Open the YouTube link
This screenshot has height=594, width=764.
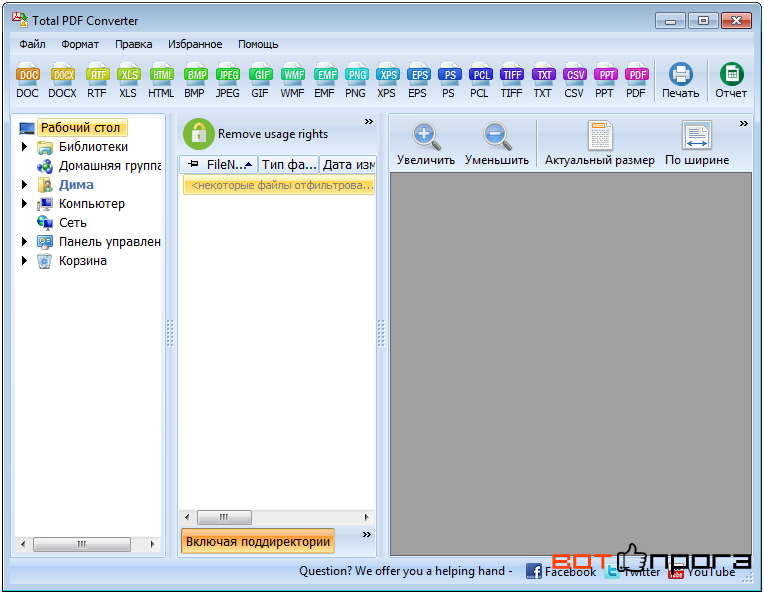(x=702, y=572)
